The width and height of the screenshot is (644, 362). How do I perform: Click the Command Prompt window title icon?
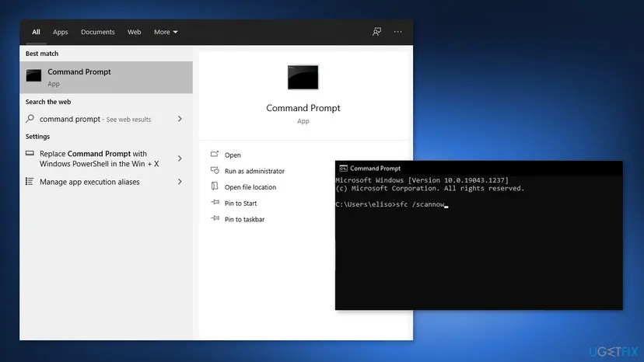coord(343,169)
